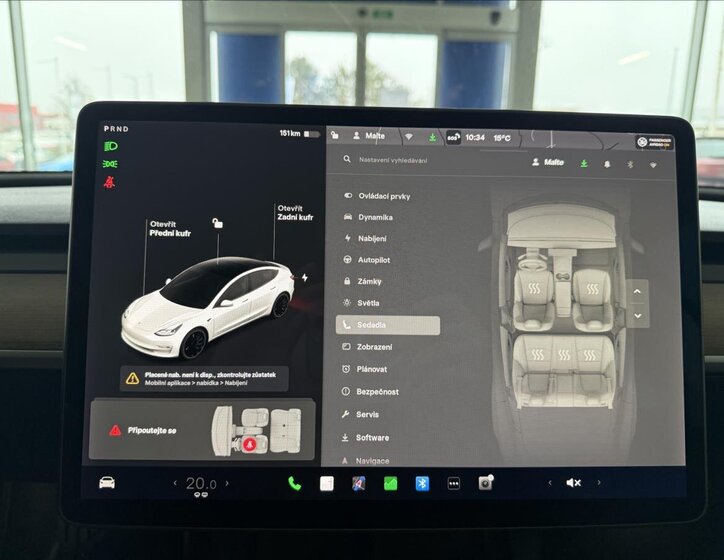Raise cabin temperature with right arrow
724x560 pixels.
click(227, 483)
